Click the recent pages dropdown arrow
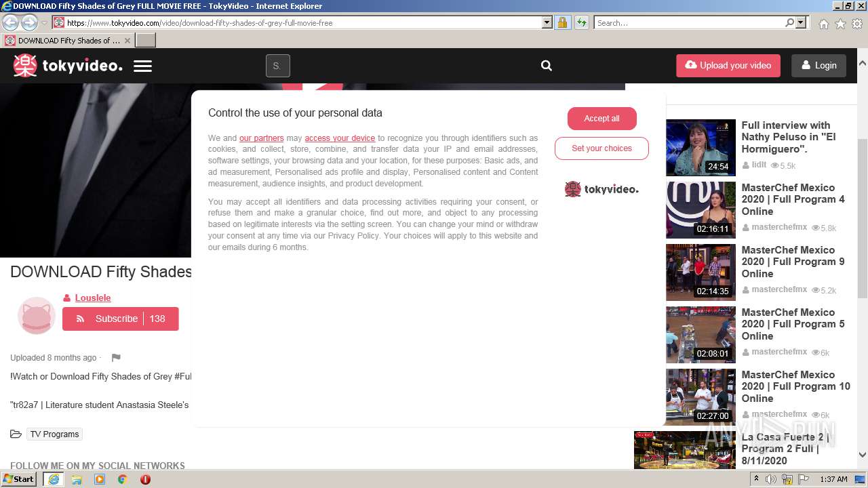 tap(44, 23)
